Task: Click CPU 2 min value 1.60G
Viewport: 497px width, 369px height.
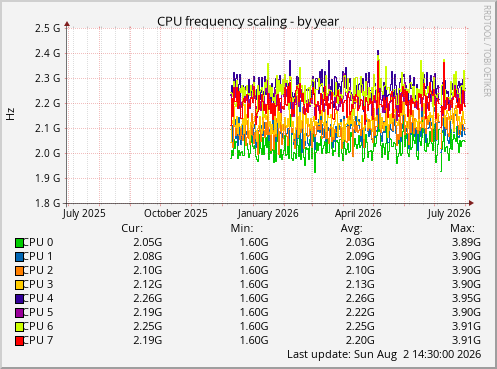Action: [254, 270]
